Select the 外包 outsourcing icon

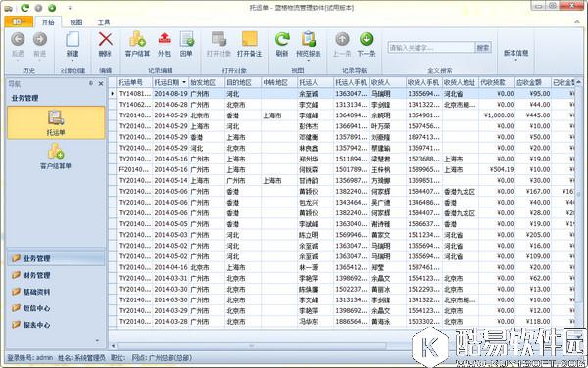[164, 44]
